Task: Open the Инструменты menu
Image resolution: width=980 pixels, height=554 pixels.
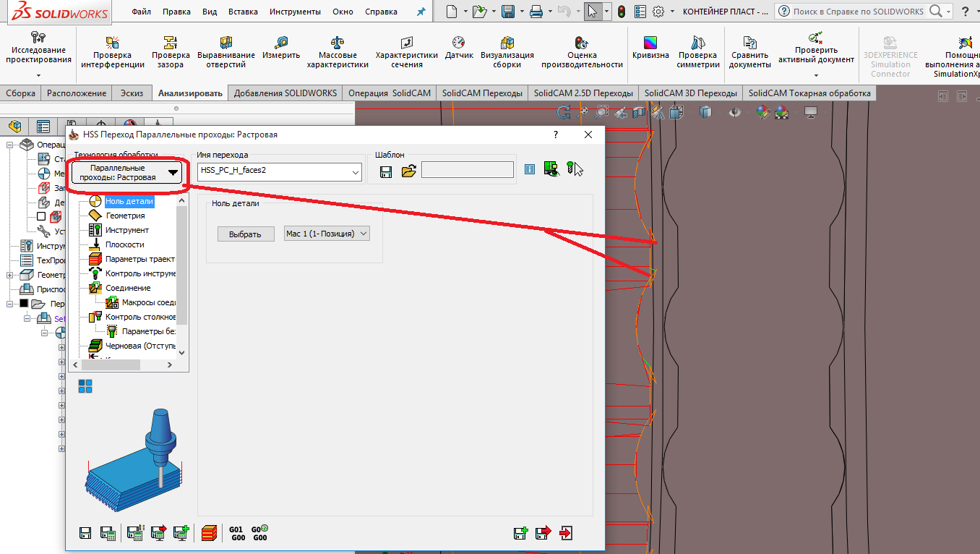Action: 295,12
